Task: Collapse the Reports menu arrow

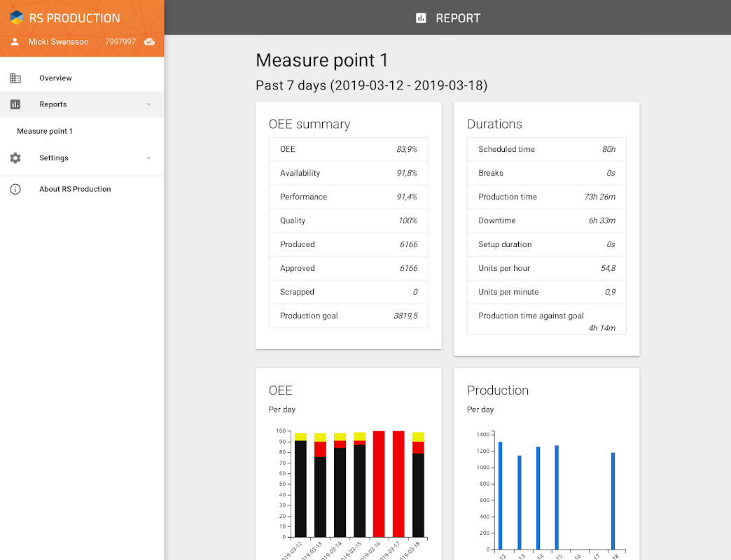Action: point(148,104)
